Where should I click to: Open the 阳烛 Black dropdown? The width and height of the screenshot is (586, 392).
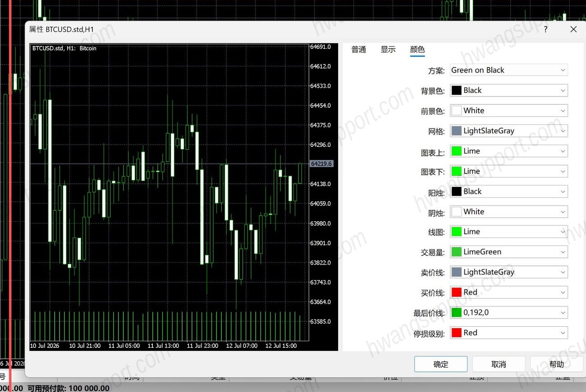509,191
